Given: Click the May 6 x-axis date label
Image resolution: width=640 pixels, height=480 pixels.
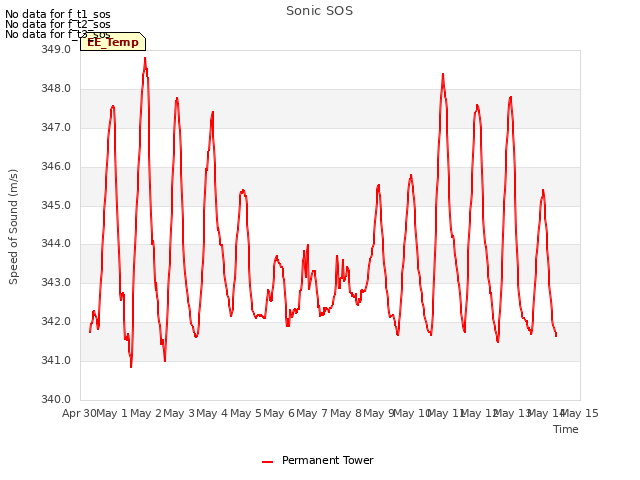Looking at the screenshot, I should [279, 413].
